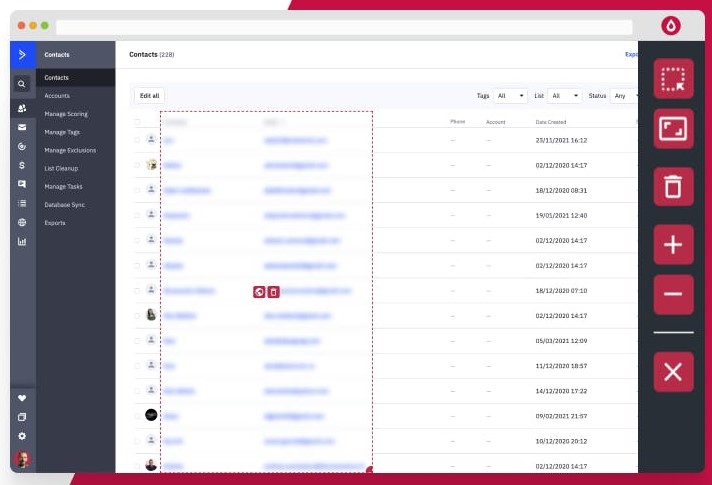
Task: Select the fullscreen blur tool
Action: [673, 129]
